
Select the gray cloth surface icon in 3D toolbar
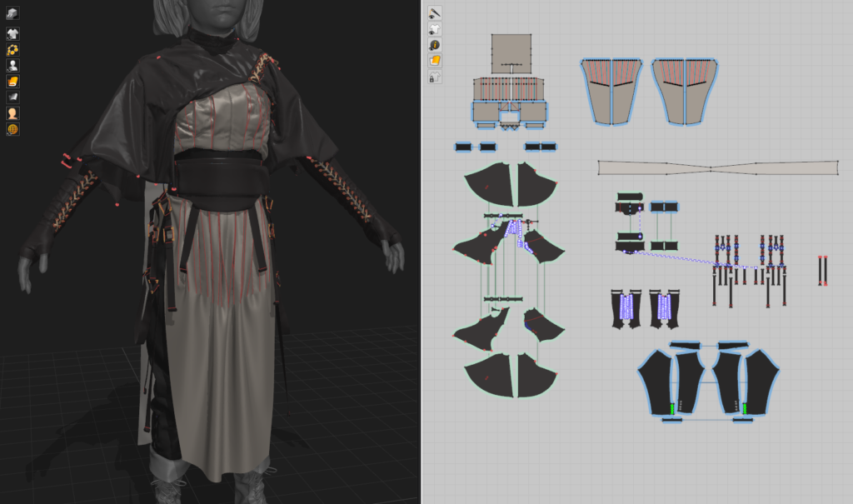click(x=12, y=97)
